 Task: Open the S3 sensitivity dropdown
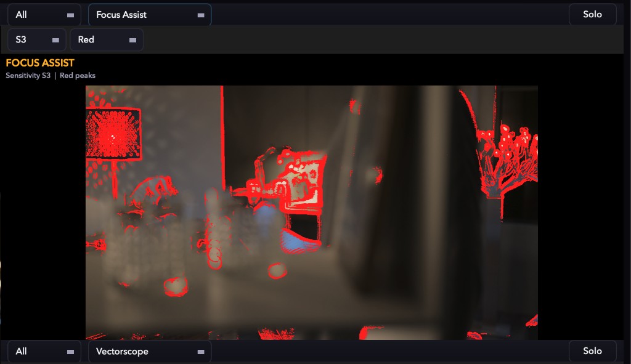[36, 40]
